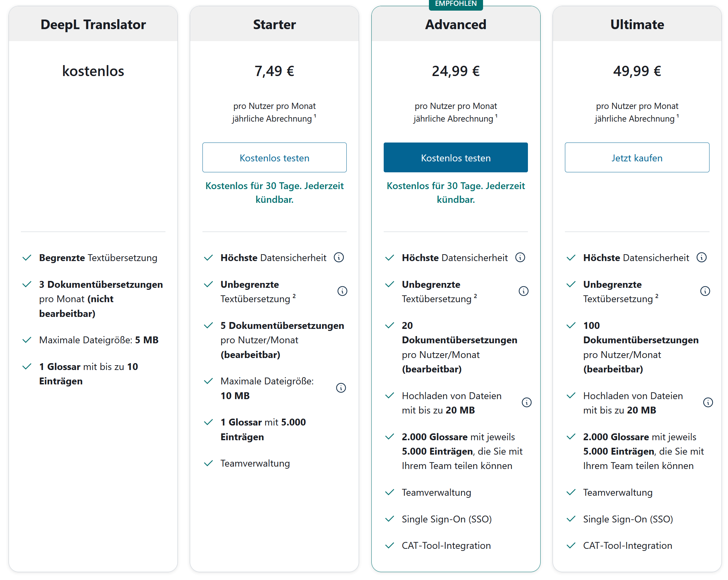
Task: Open info icon for Ultimate Hochladen von Dateien
Action: tap(708, 403)
